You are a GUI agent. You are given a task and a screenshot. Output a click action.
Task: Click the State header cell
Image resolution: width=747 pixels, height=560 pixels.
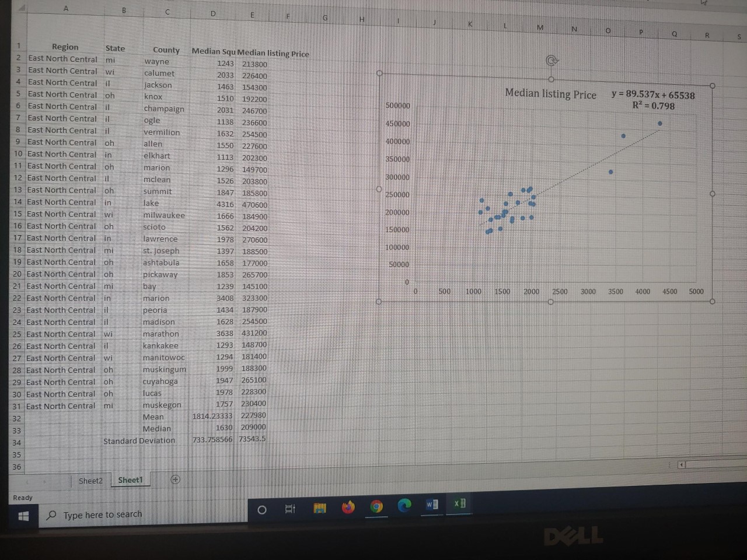[115, 48]
